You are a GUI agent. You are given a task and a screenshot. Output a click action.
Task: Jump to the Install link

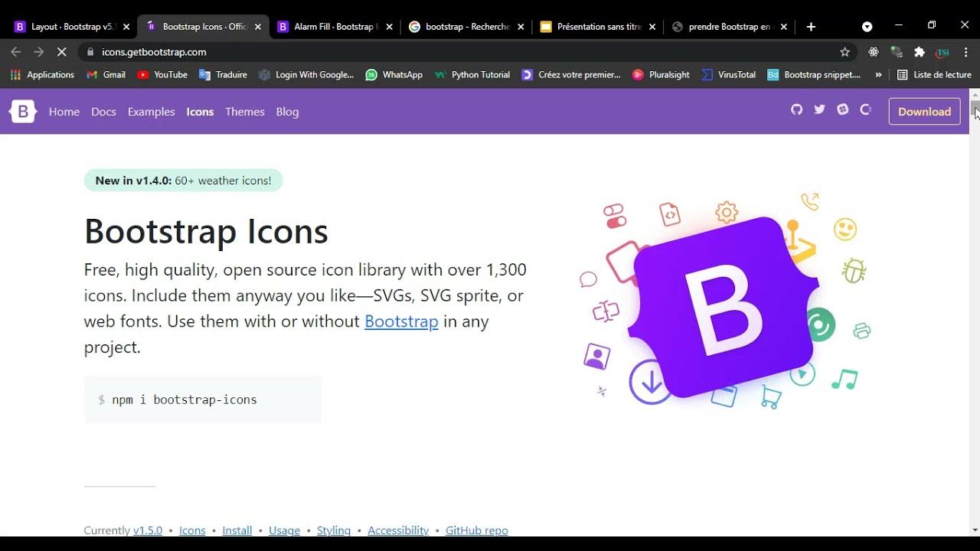pyautogui.click(x=237, y=530)
